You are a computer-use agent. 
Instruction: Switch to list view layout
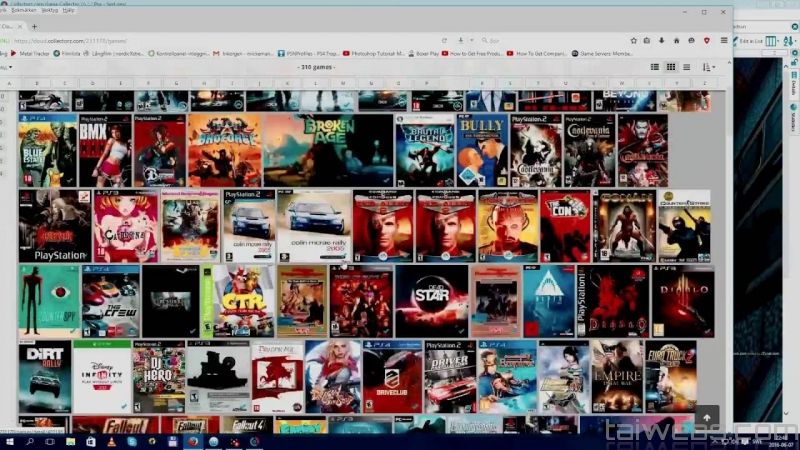coord(655,67)
